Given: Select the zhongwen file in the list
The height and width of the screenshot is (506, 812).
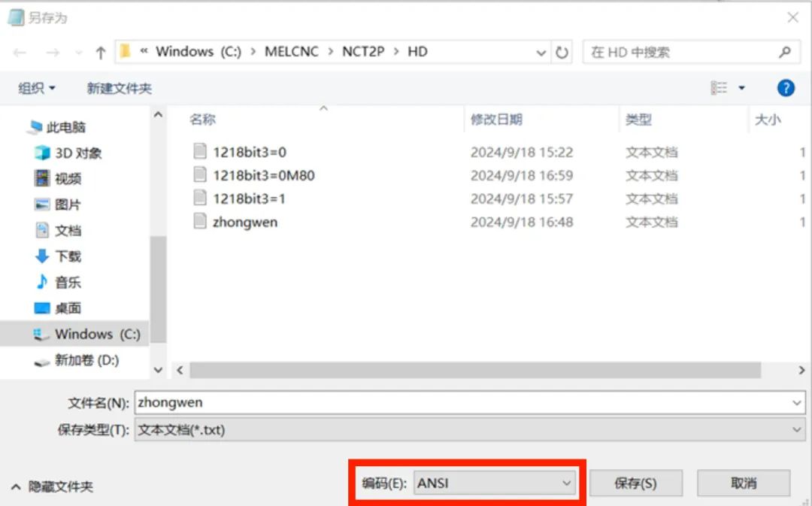Looking at the screenshot, I should (x=245, y=222).
